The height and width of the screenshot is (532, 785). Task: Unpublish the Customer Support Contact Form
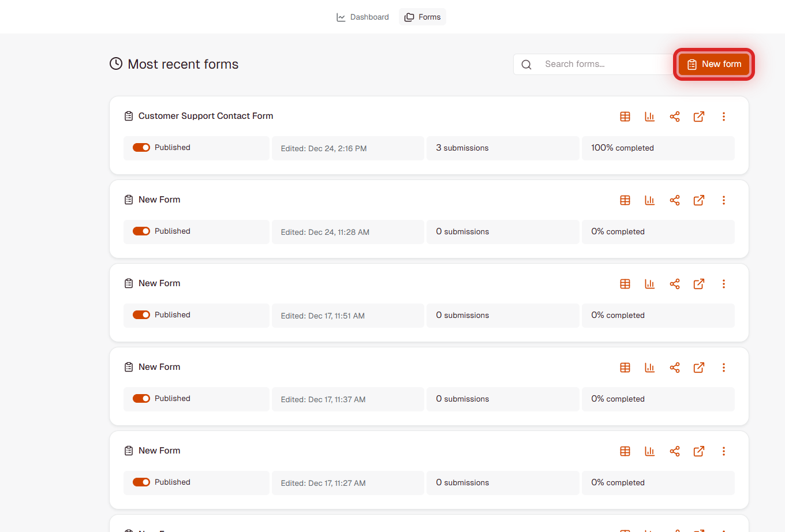(141, 147)
